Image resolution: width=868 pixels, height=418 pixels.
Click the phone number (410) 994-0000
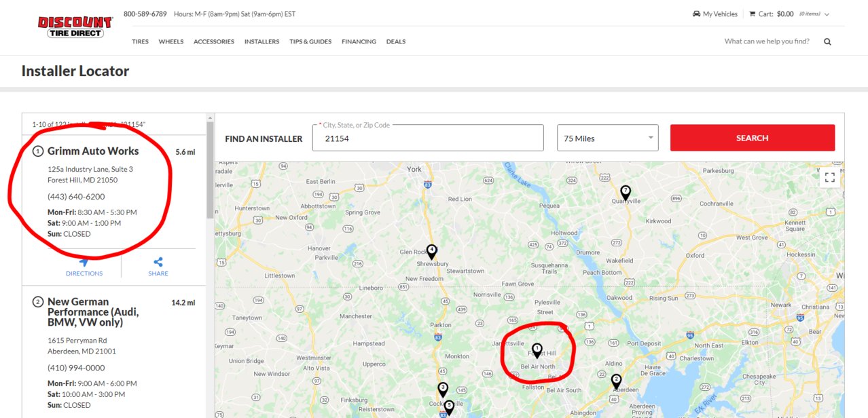click(76, 368)
